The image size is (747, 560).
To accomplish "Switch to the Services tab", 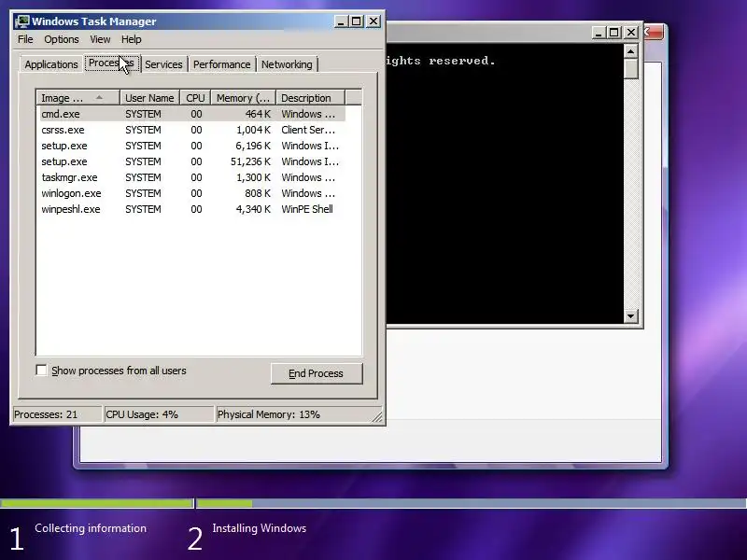I will [163, 64].
